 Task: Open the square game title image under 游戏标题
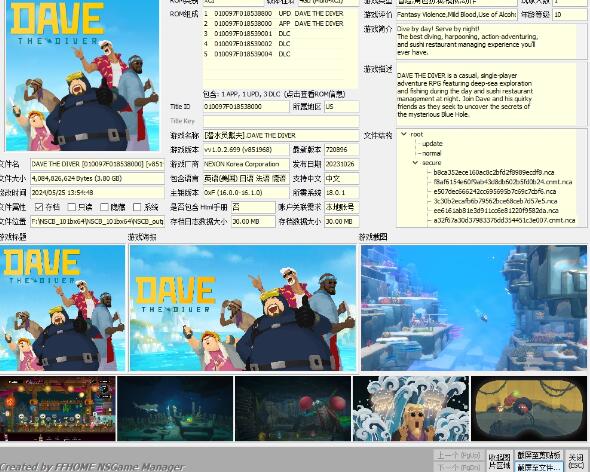click(62, 308)
